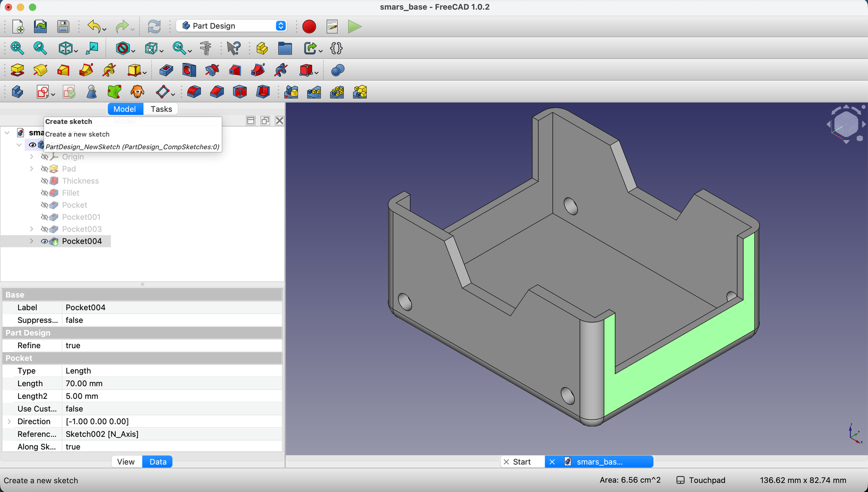Open the Part Design workbench dropdown
Image resolution: width=868 pixels, height=492 pixels.
point(231,26)
